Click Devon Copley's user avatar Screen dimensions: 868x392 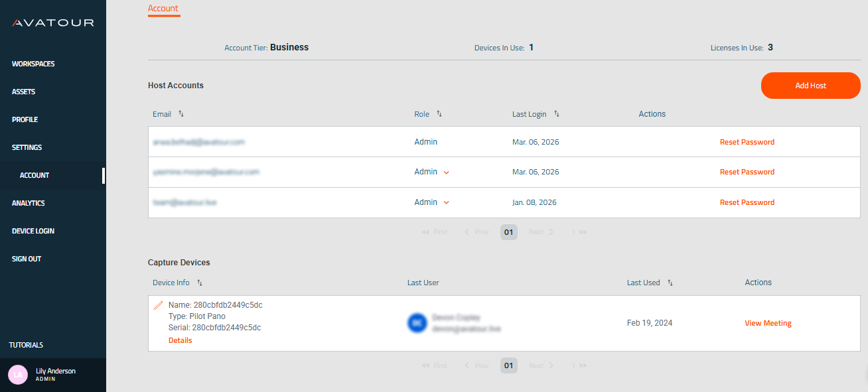[x=418, y=323]
